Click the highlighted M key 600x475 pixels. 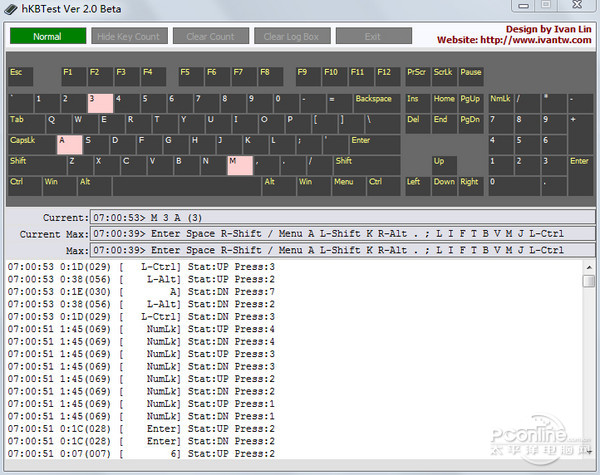click(240, 165)
